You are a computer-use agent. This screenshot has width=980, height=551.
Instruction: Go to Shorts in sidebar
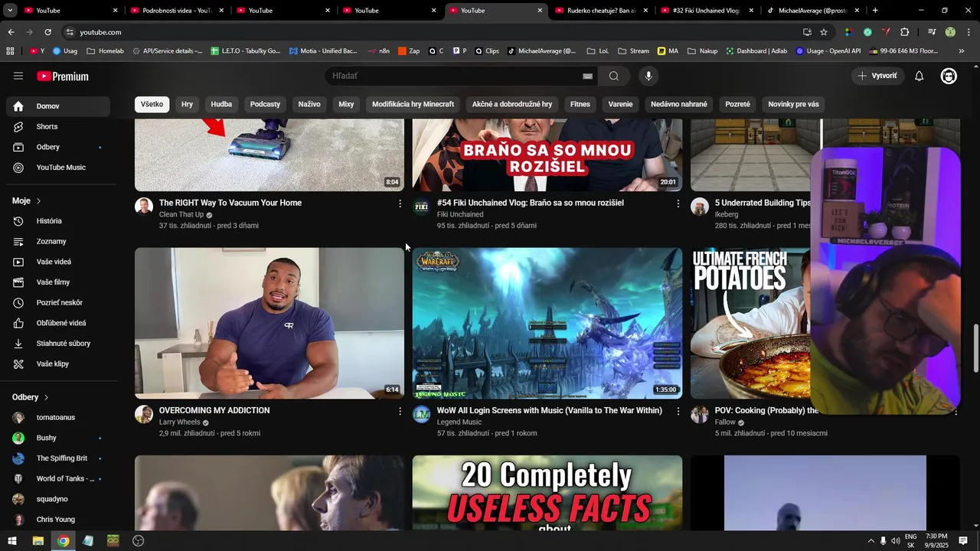[58, 126]
